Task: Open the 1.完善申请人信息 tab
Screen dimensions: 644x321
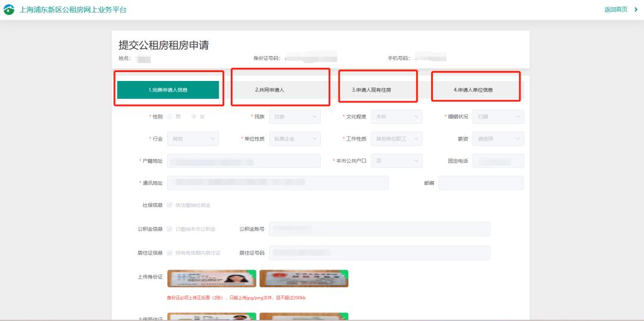Action: [168, 90]
